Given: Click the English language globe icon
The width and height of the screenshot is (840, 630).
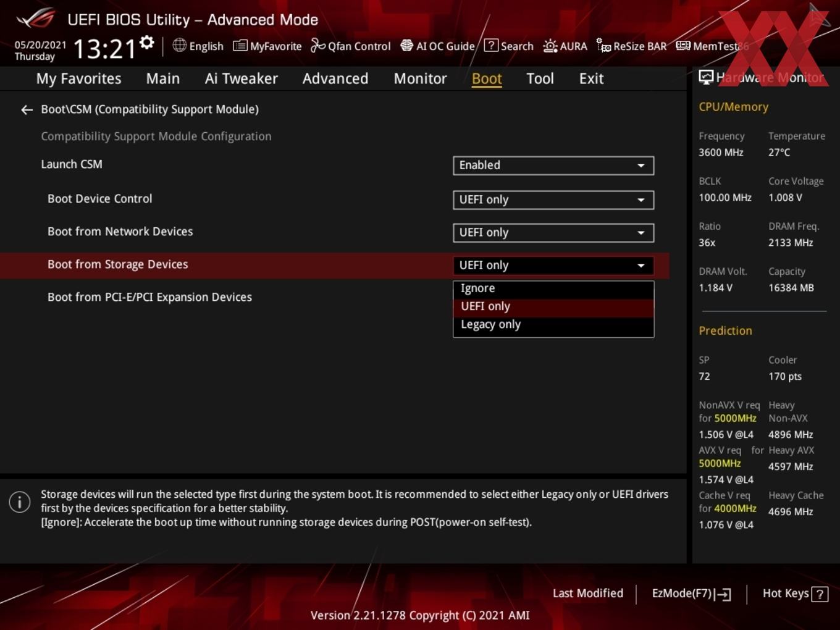Looking at the screenshot, I should (179, 45).
